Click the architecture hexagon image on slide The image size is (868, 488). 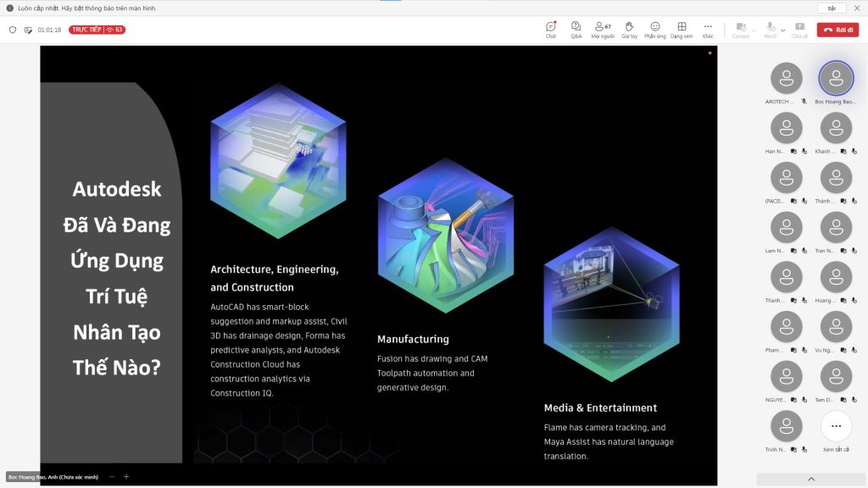coord(278,161)
